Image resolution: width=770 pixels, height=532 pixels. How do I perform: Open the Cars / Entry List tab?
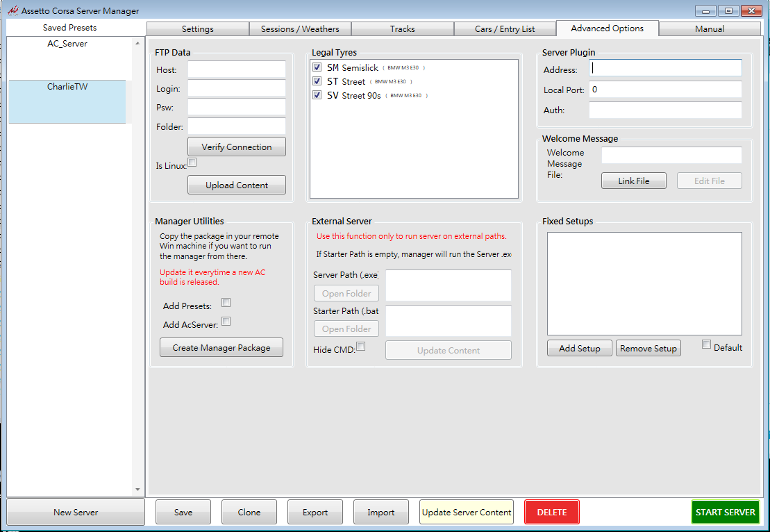point(505,29)
